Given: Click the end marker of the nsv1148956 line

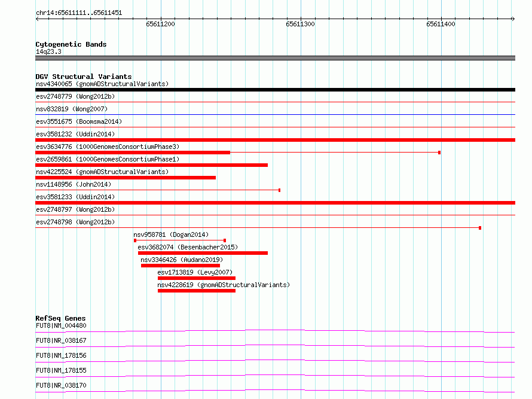Looking at the screenshot, I should [279, 190].
